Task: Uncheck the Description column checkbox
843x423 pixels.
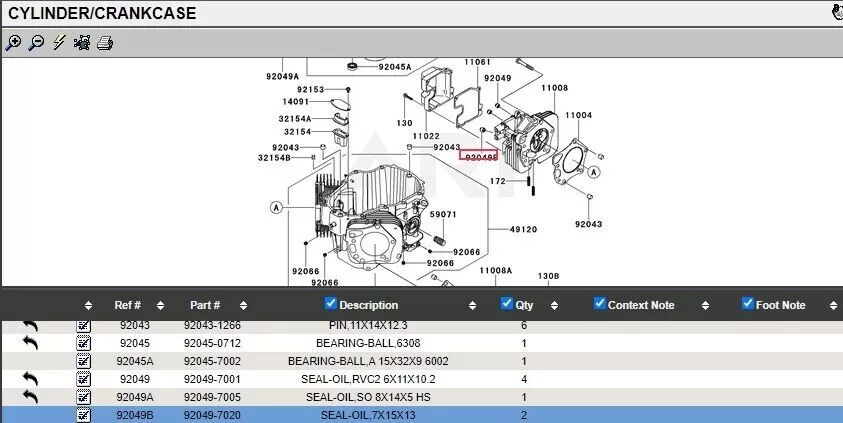Action: tap(331, 304)
